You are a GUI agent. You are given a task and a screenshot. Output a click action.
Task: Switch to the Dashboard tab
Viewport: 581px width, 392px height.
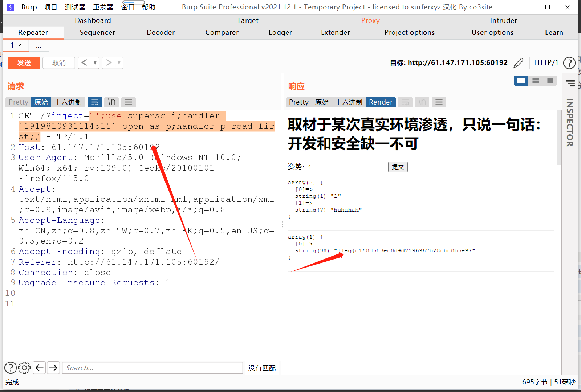(93, 21)
